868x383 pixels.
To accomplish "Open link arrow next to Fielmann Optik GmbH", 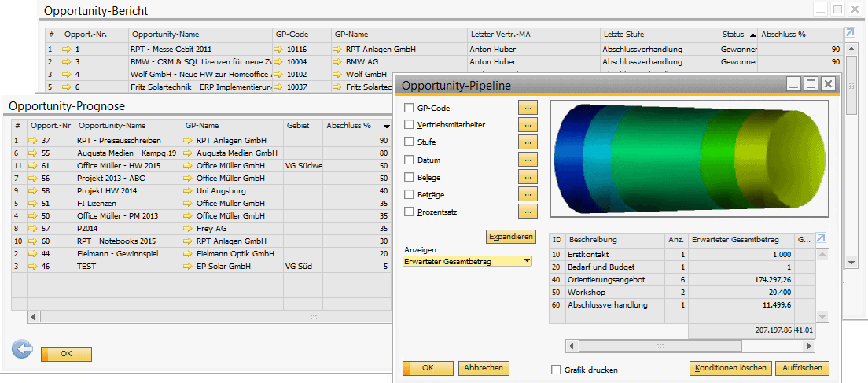I will 189,253.
